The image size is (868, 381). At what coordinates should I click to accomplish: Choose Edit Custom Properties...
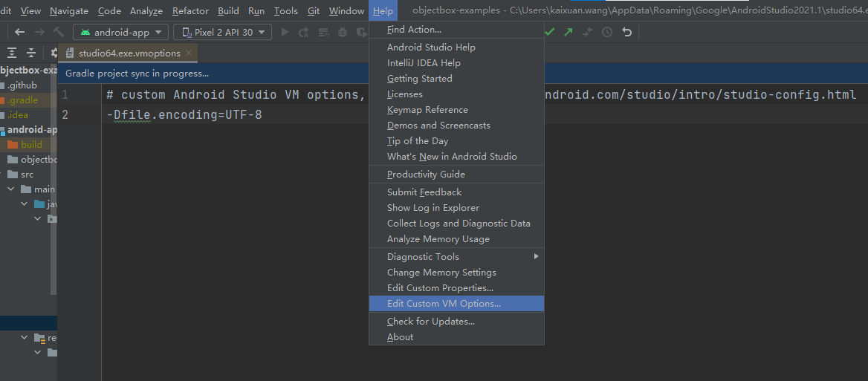click(457, 287)
